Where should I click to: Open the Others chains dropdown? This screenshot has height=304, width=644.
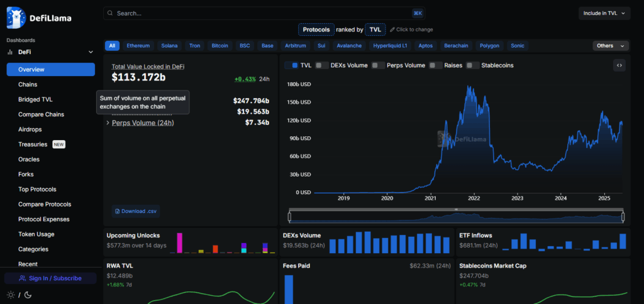tap(610, 46)
